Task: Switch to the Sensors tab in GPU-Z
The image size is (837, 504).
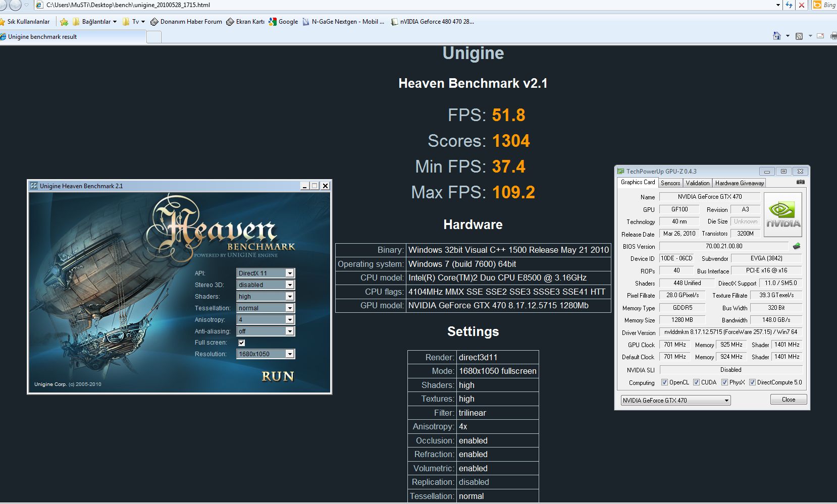Action: (x=670, y=183)
